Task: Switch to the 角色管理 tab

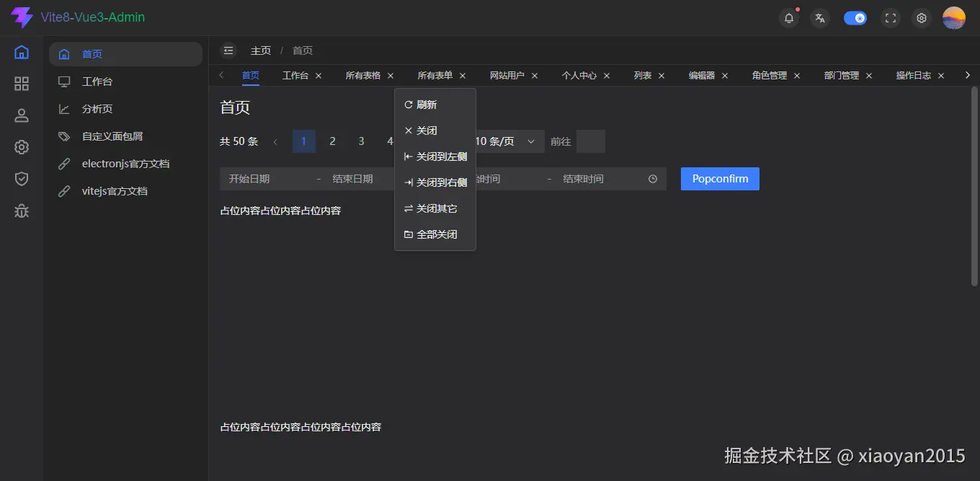Action: tap(770, 75)
